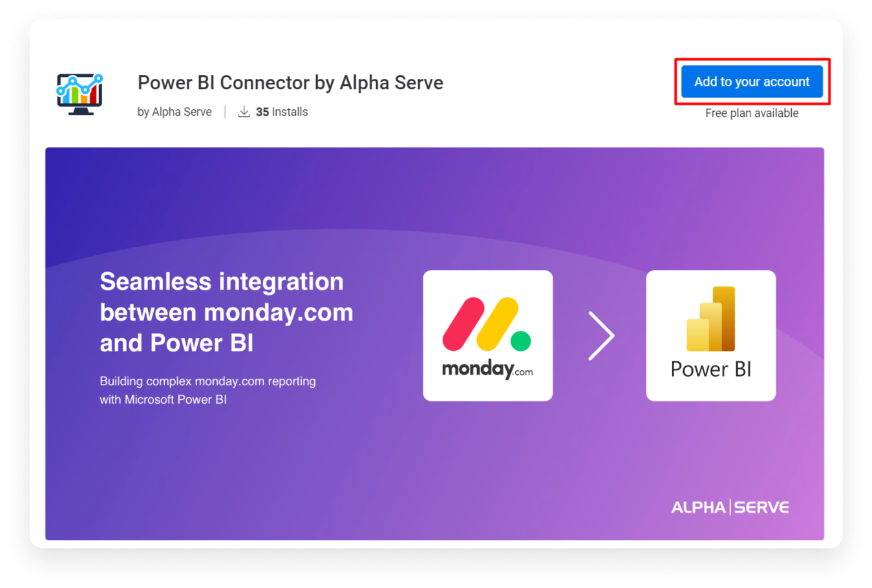872x588 pixels.
Task: Click the download installs icon
Action: coord(244,111)
